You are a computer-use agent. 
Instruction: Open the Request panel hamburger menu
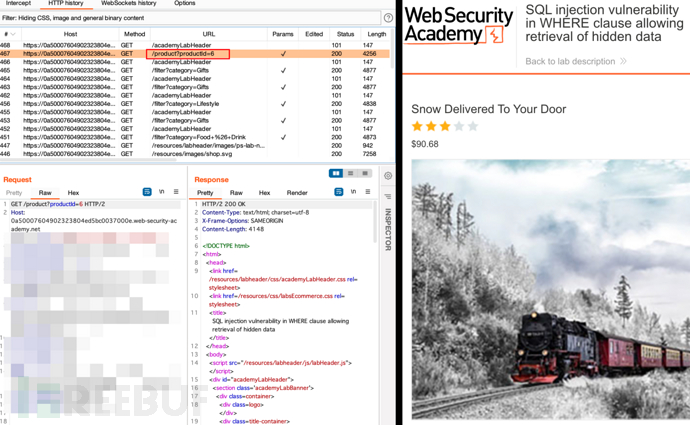pyautogui.click(x=176, y=192)
